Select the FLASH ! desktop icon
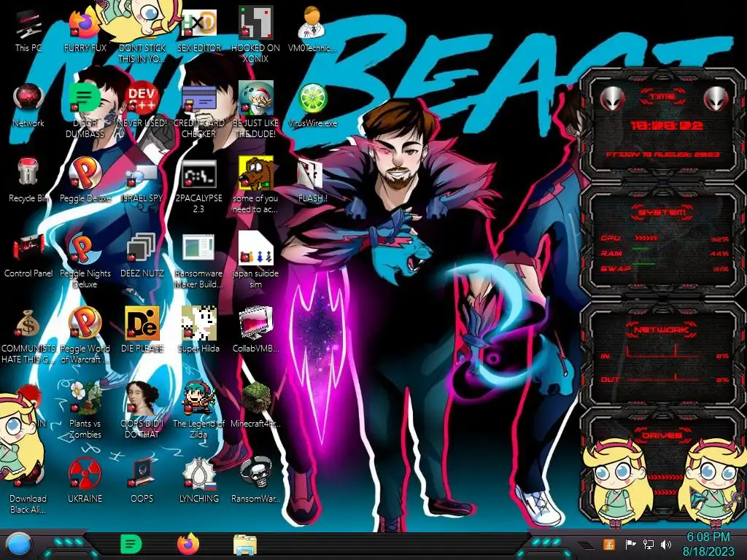 310,174
